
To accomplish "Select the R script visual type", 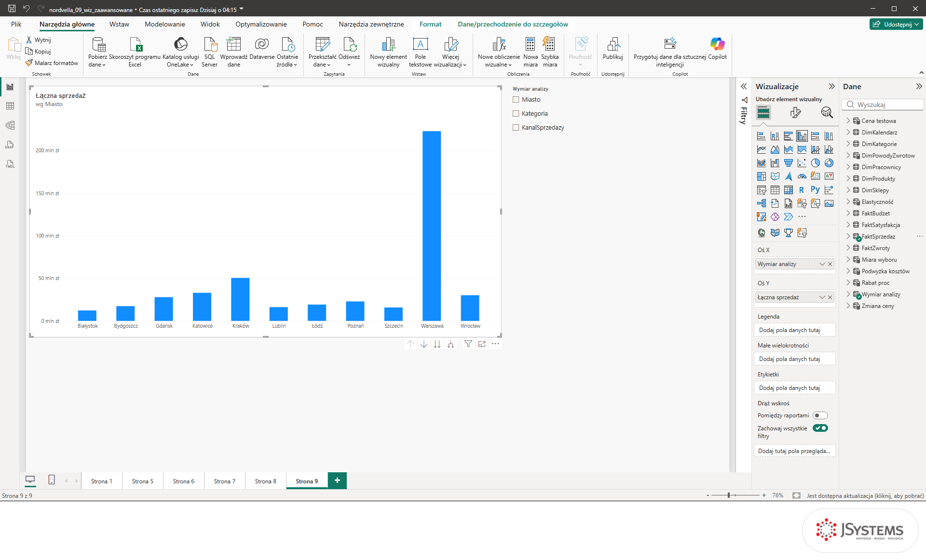I will tap(802, 190).
